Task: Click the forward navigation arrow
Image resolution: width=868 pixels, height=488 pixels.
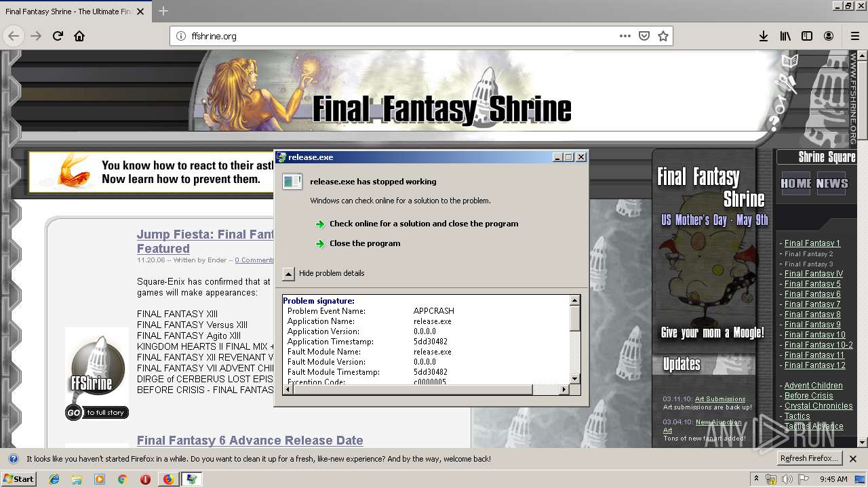Action: click(36, 36)
